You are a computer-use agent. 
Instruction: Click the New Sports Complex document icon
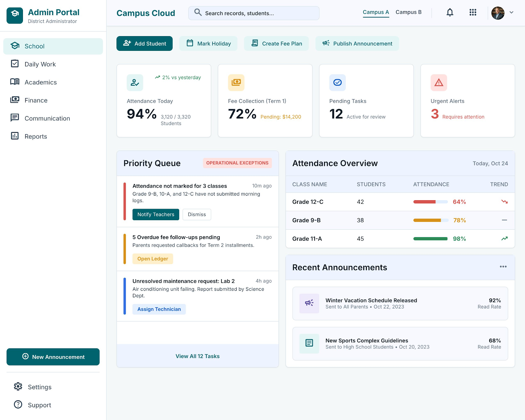coord(309,344)
